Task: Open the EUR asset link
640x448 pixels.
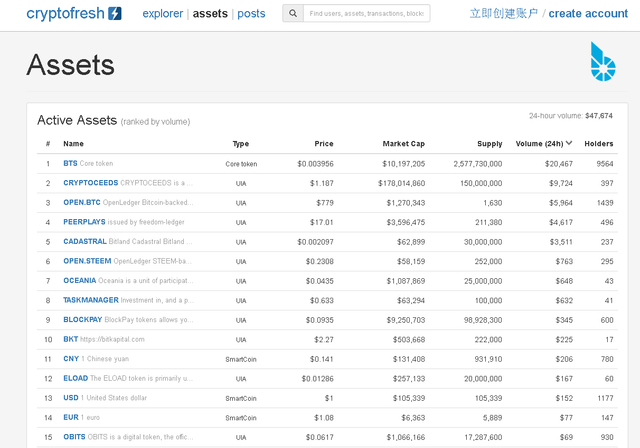Action: (71, 417)
